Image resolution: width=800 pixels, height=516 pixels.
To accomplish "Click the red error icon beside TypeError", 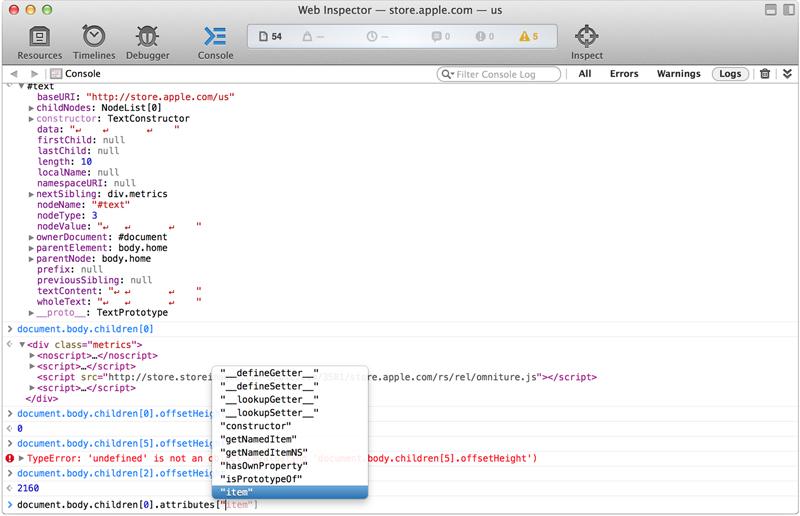I will pos(10,458).
